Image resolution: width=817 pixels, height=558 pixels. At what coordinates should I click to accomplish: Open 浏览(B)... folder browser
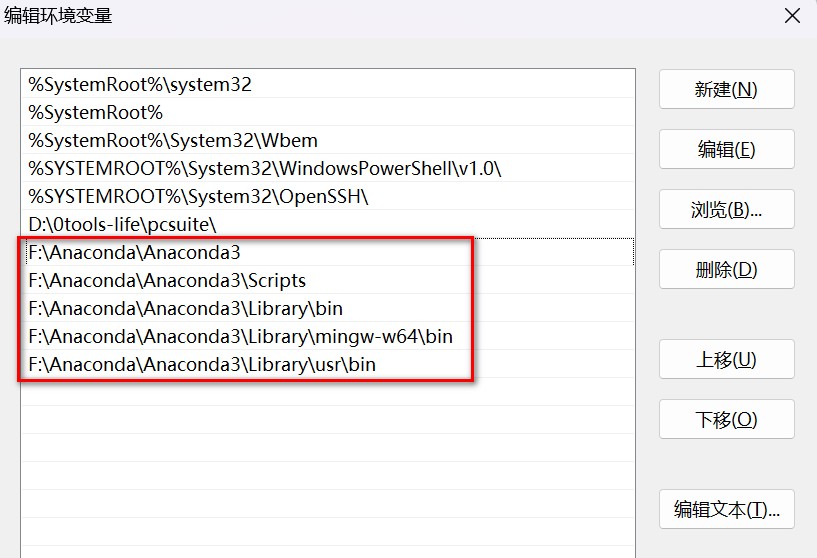[726, 209]
